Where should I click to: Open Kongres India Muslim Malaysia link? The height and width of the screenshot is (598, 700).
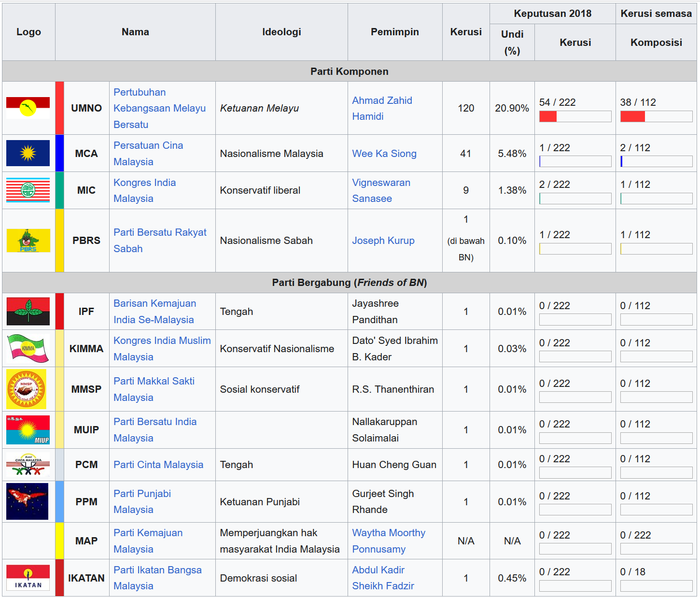[162, 349]
